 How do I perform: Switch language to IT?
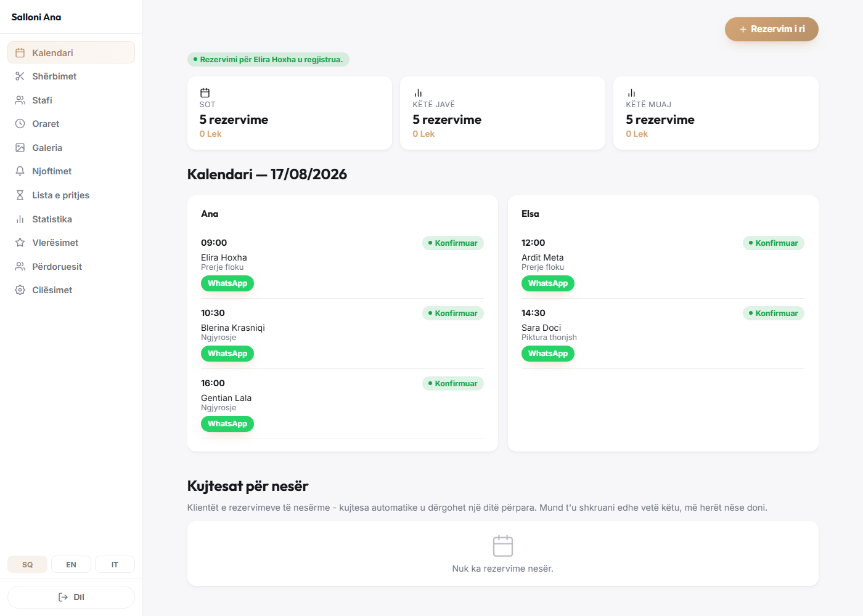tap(115, 564)
